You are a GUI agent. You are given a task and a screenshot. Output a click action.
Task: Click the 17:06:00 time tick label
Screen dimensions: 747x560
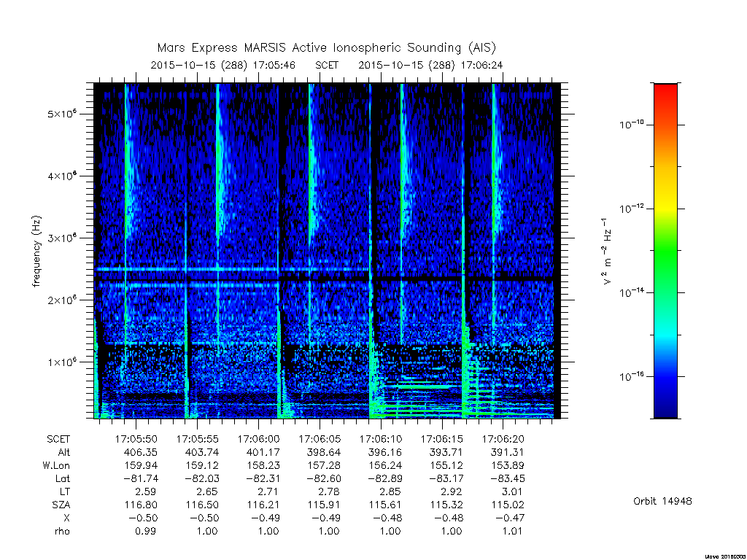coord(258,439)
